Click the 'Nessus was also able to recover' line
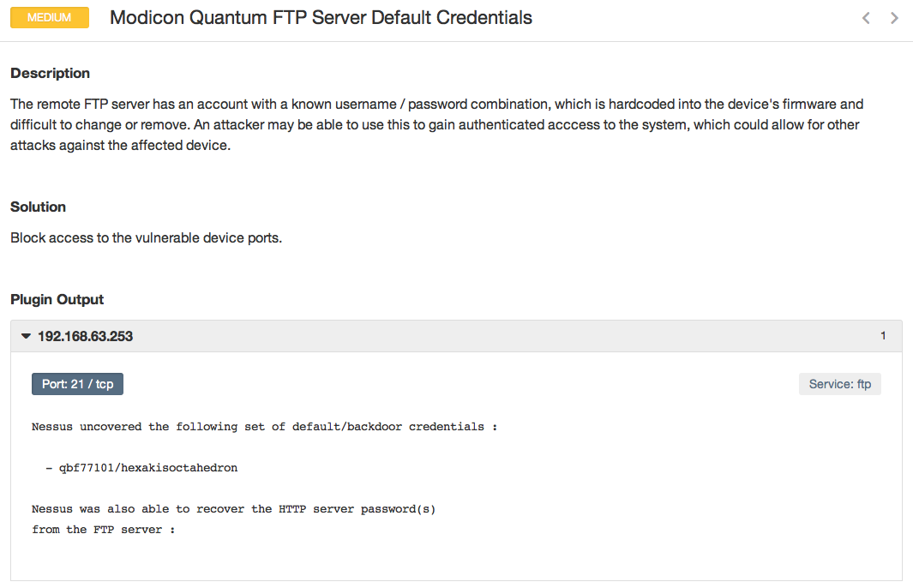 [x=233, y=509]
